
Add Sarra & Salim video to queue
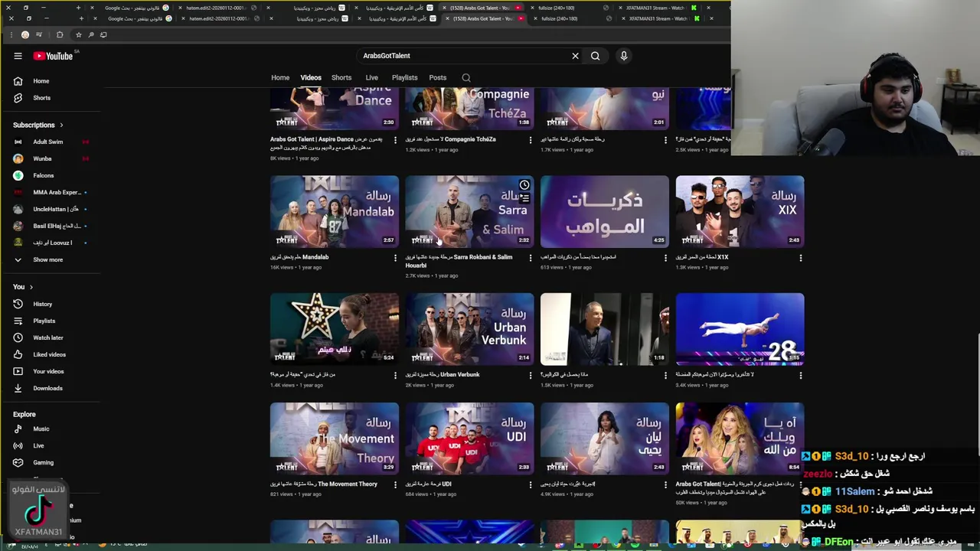(x=524, y=198)
